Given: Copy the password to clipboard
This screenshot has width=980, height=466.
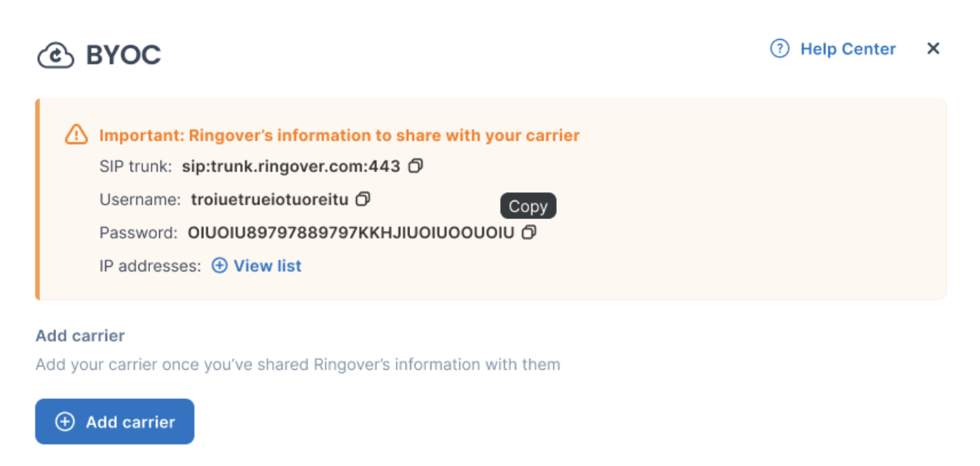Looking at the screenshot, I should 528,232.
